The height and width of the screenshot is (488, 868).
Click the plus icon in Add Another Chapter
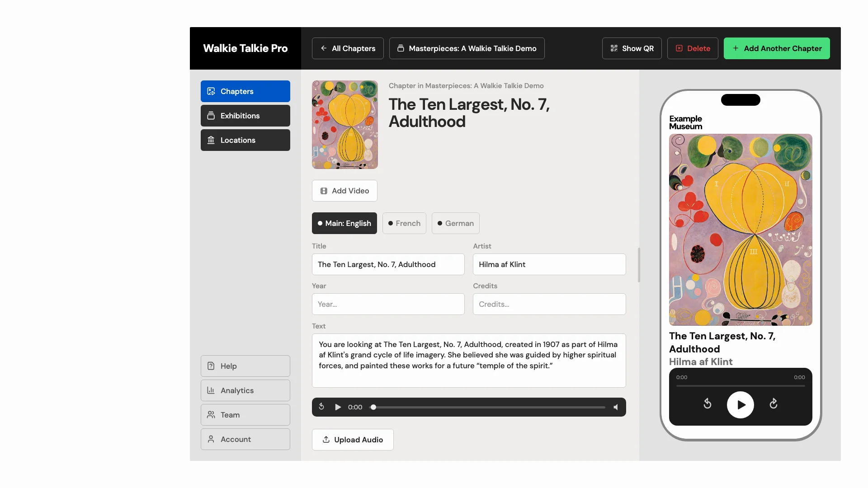[736, 48]
